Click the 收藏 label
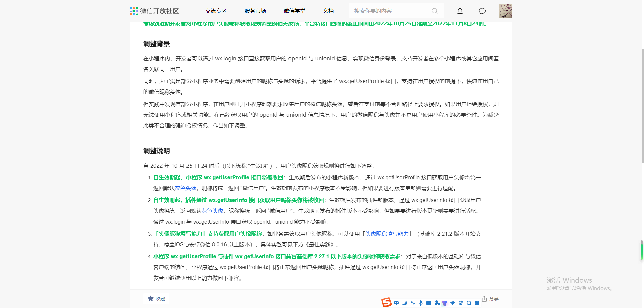The height and width of the screenshot is (308, 644). click(x=160, y=299)
